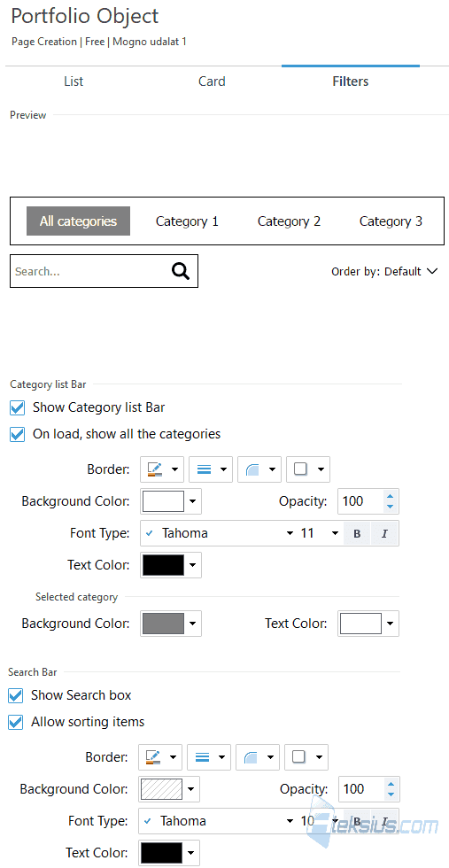Switch to the Card tab
The width and height of the screenshot is (449, 868).
pyautogui.click(x=212, y=81)
